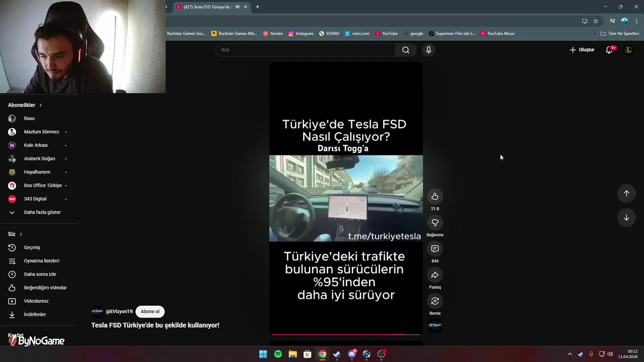Open the Box Office Türkiye subscription

click(x=38, y=186)
